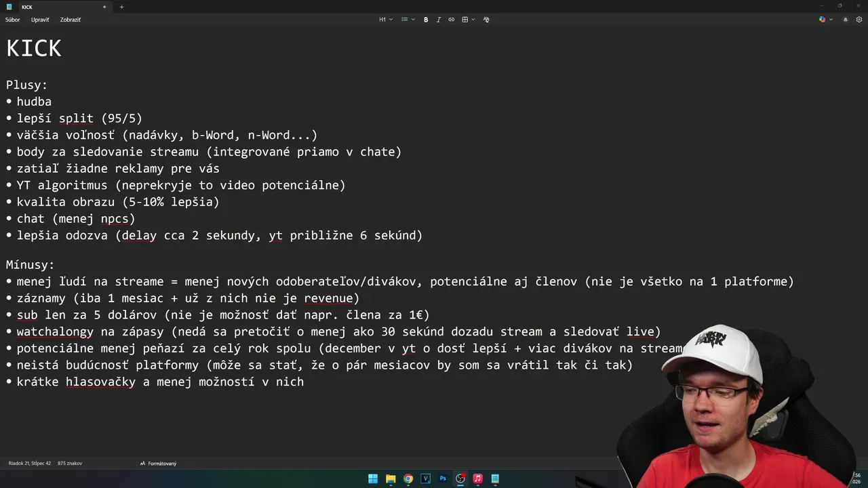Close the KICK tab

click(x=104, y=7)
